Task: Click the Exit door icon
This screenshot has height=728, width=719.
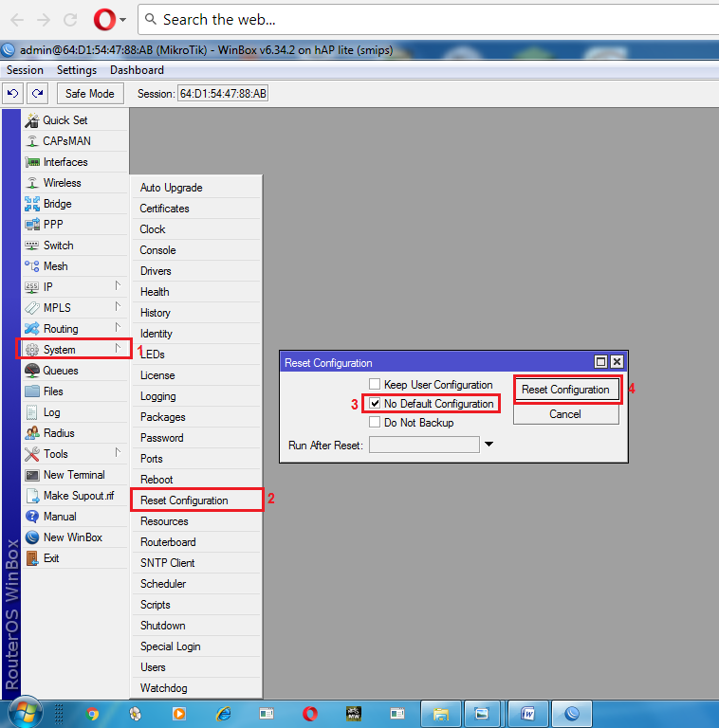Action: (x=32, y=558)
